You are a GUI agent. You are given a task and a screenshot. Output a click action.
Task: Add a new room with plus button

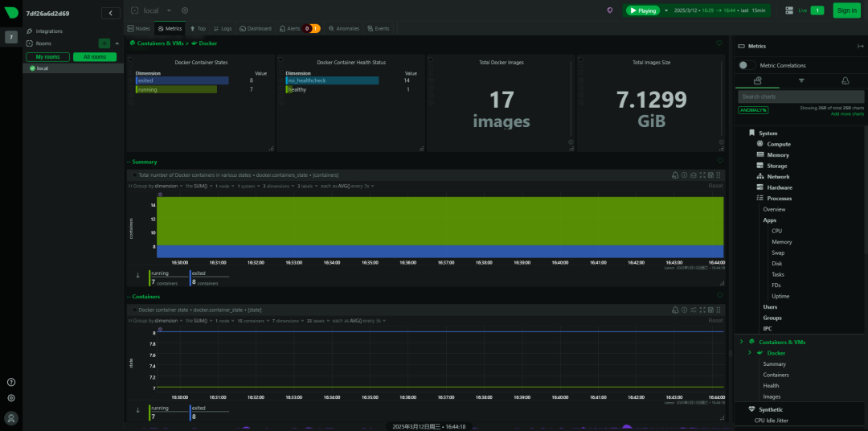click(x=104, y=43)
